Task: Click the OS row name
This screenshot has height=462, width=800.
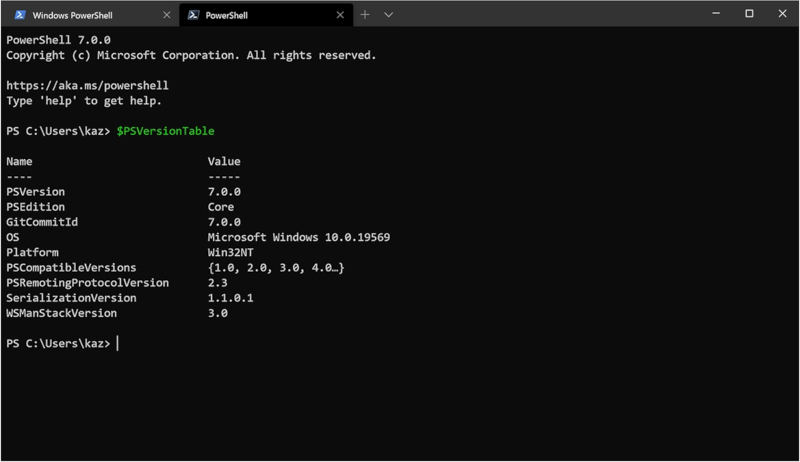Action: coord(13,238)
